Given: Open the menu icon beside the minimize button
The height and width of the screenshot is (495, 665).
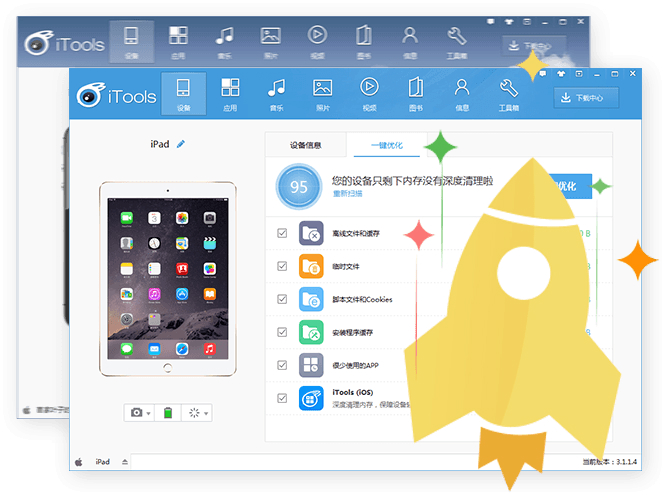Looking at the screenshot, I should [579, 74].
